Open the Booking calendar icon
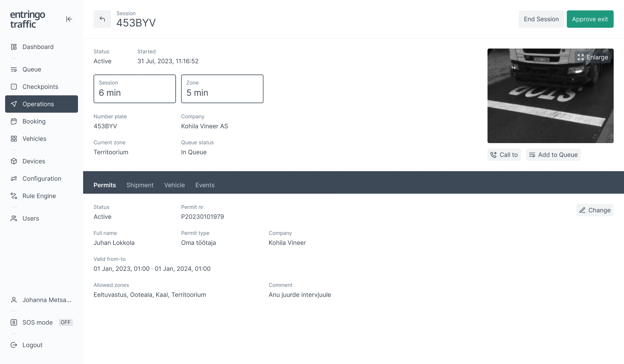 point(14,121)
